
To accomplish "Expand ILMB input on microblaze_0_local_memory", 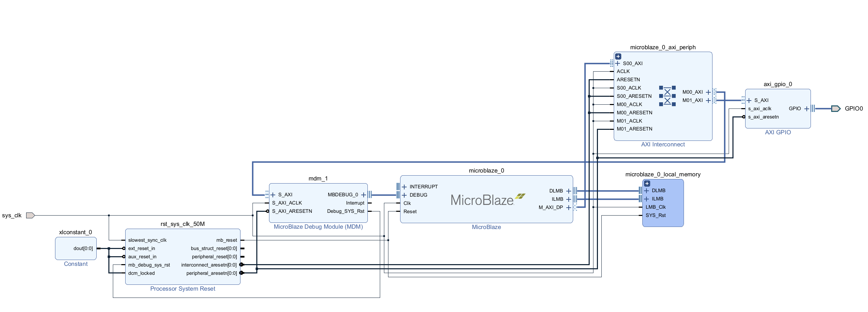I will tap(646, 199).
